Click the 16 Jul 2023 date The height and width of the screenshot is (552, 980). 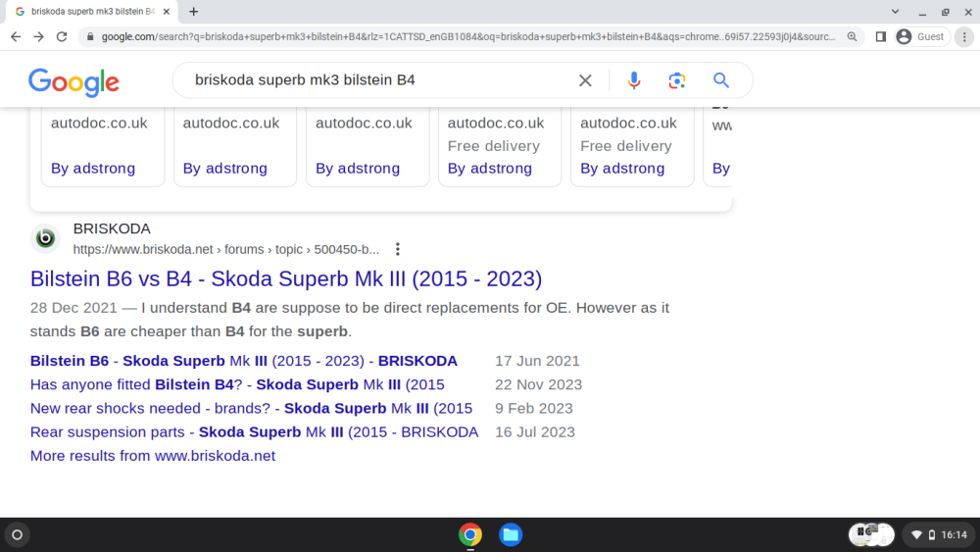(x=535, y=432)
